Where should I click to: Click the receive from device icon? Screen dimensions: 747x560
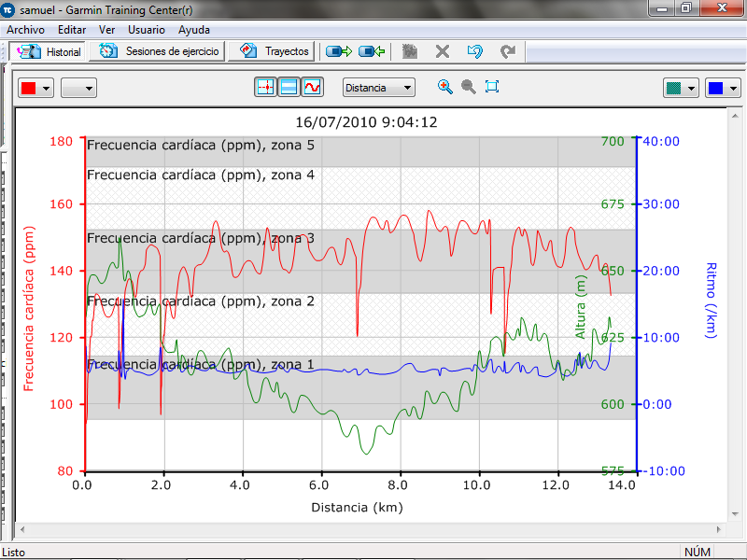tap(372, 51)
